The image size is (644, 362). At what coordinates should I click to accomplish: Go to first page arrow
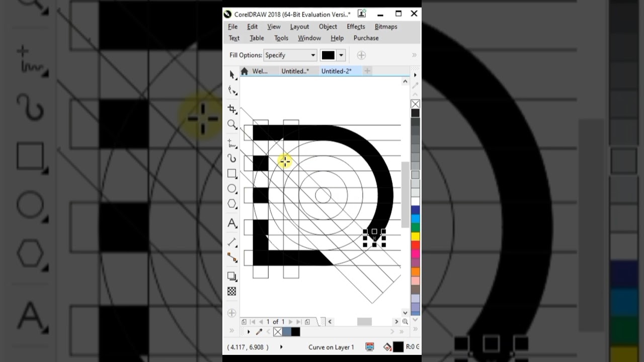point(253,322)
